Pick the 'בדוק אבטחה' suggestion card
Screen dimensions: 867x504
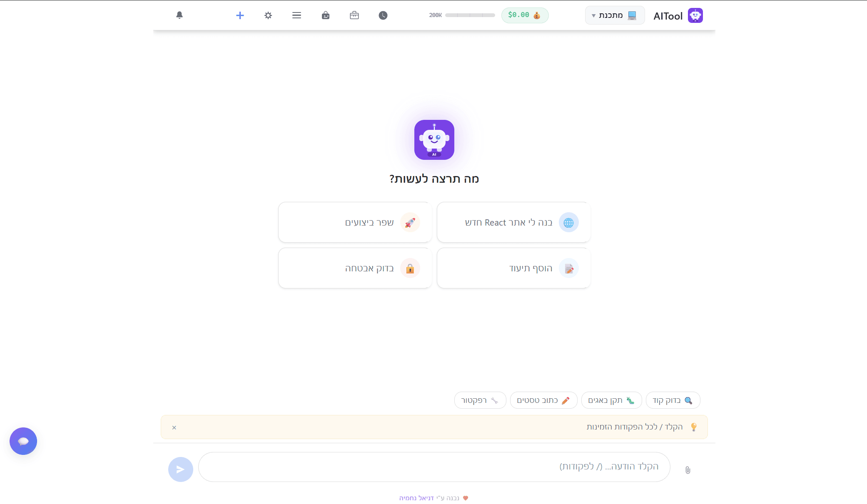click(355, 268)
